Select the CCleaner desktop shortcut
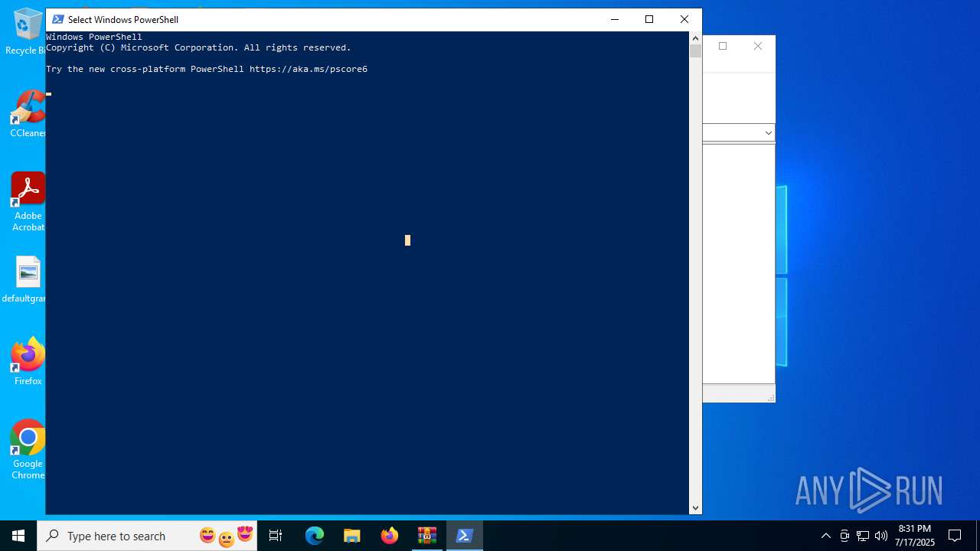The image size is (980, 551). pos(28,114)
